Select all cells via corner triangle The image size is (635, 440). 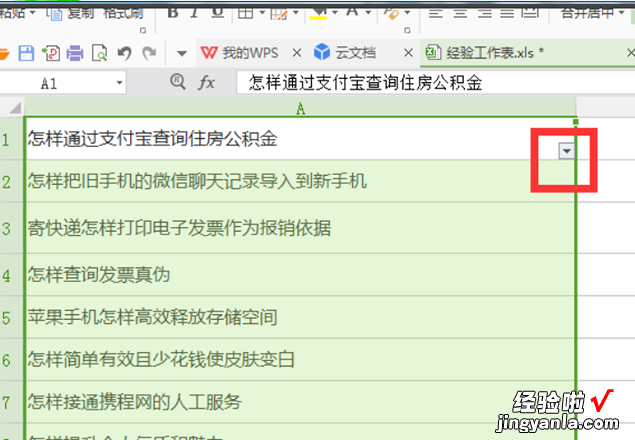pos(15,108)
